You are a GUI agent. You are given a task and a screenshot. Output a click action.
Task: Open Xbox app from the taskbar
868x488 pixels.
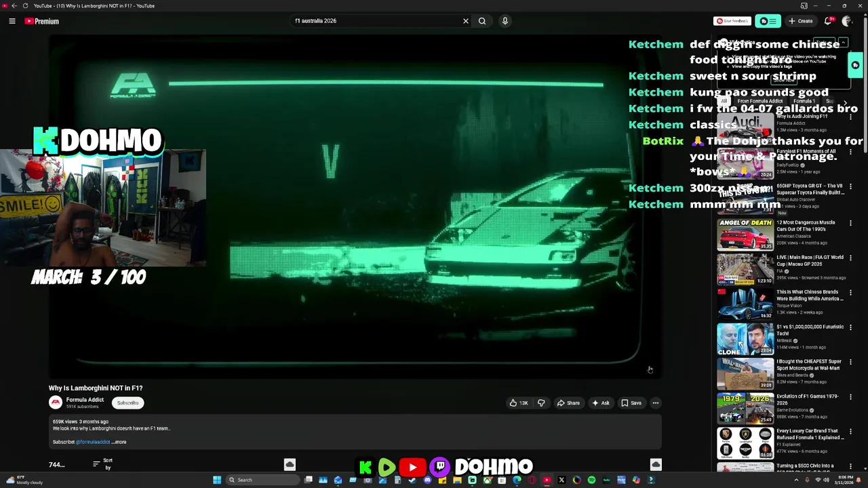[x=488, y=480]
